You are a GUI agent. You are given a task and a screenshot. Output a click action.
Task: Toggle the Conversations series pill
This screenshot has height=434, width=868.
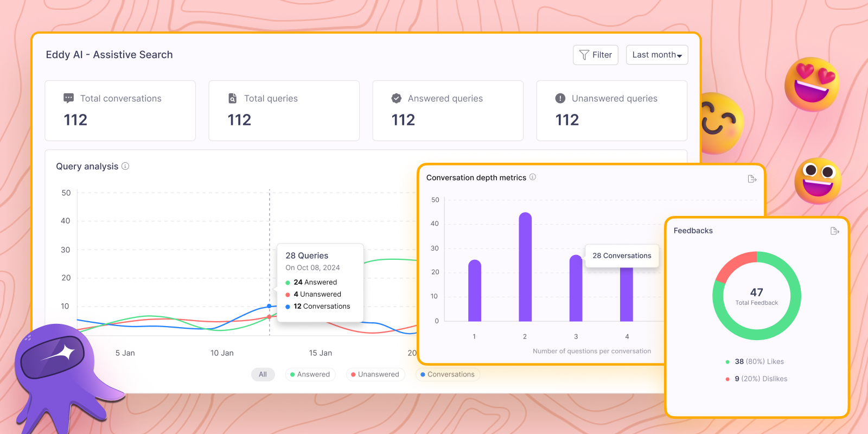pos(448,374)
